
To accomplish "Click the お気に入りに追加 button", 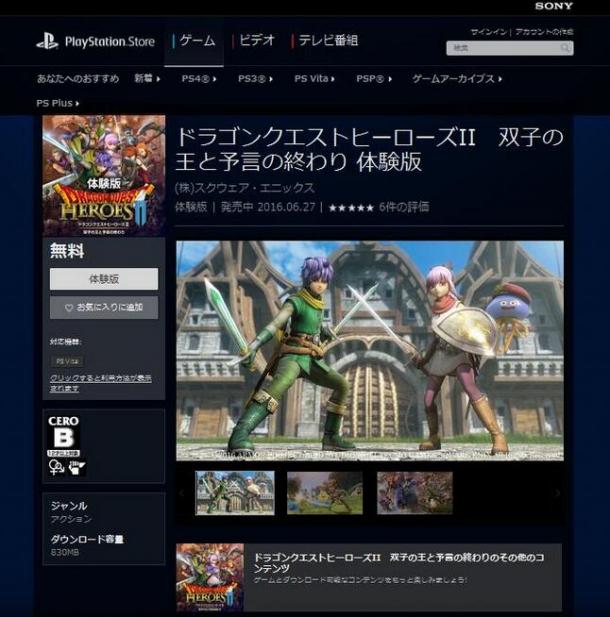I will [104, 308].
